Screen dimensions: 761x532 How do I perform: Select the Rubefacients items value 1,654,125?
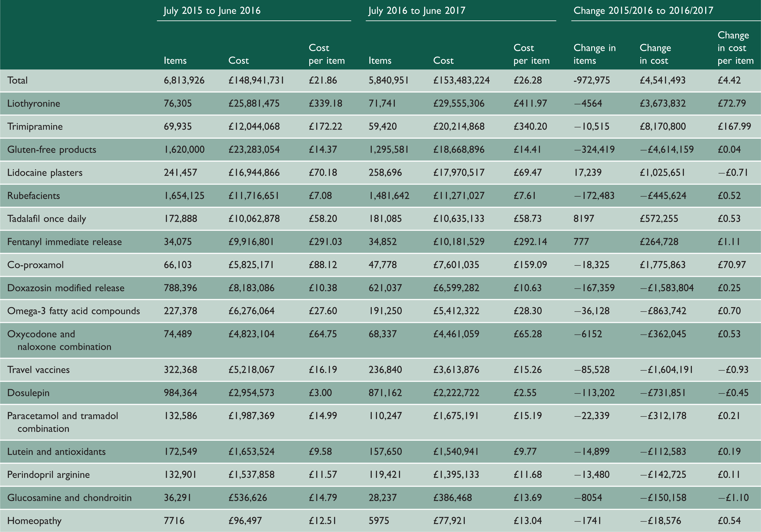[x=184, y=195]
